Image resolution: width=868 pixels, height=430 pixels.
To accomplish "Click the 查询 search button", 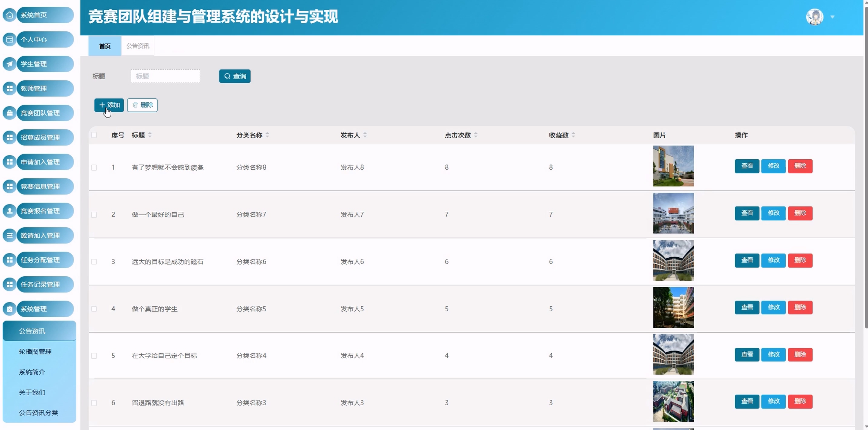I will point(235,77).
